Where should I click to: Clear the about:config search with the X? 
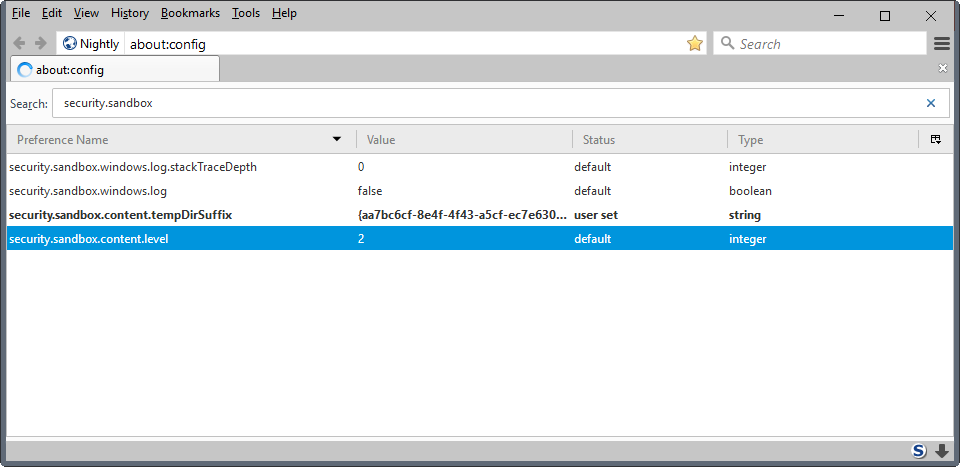[x=931, y=103]
